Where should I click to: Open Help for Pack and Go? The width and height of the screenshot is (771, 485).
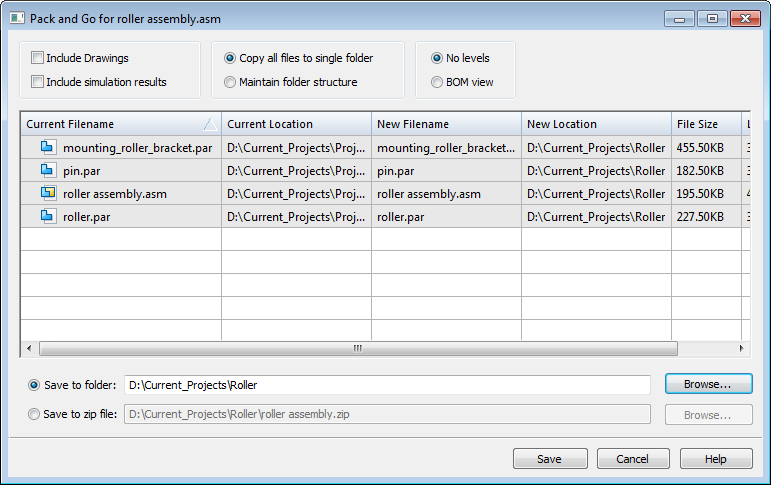[715, 459]
